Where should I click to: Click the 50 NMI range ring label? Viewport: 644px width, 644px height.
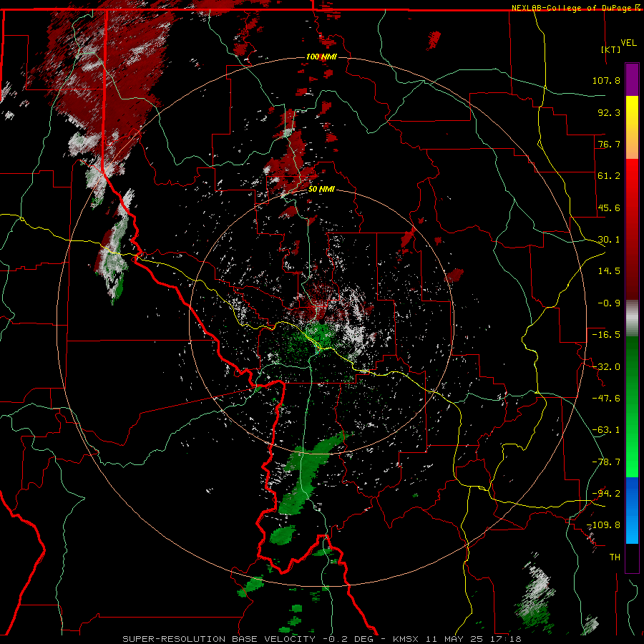tap(321, 190)
